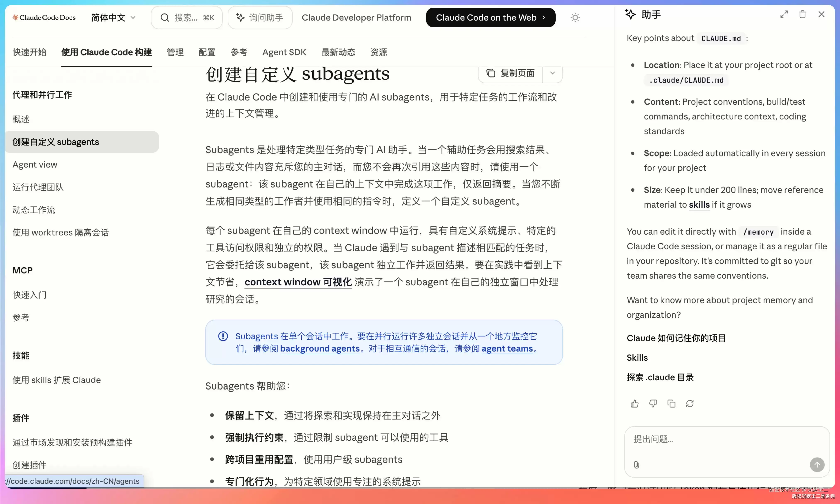Open 通过市场发现和安装预构建插件 page
The height and width of the screenshot is (504, 840).
point(72,442)
